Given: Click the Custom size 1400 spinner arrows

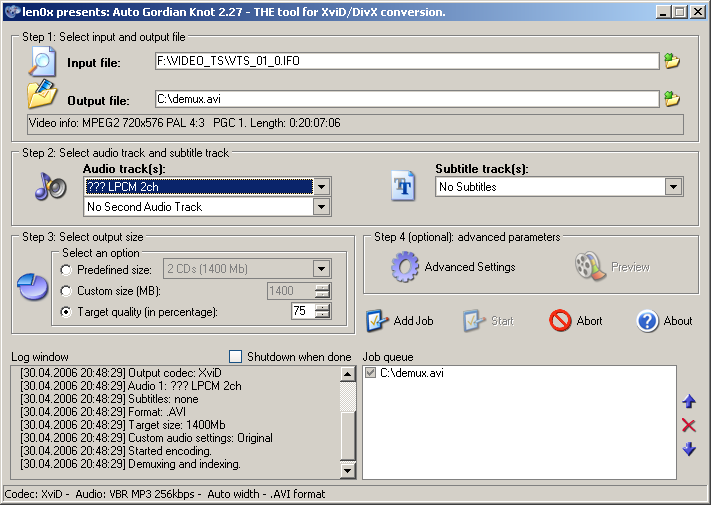Looking at the screenshot, I should [x=322, y=291].
